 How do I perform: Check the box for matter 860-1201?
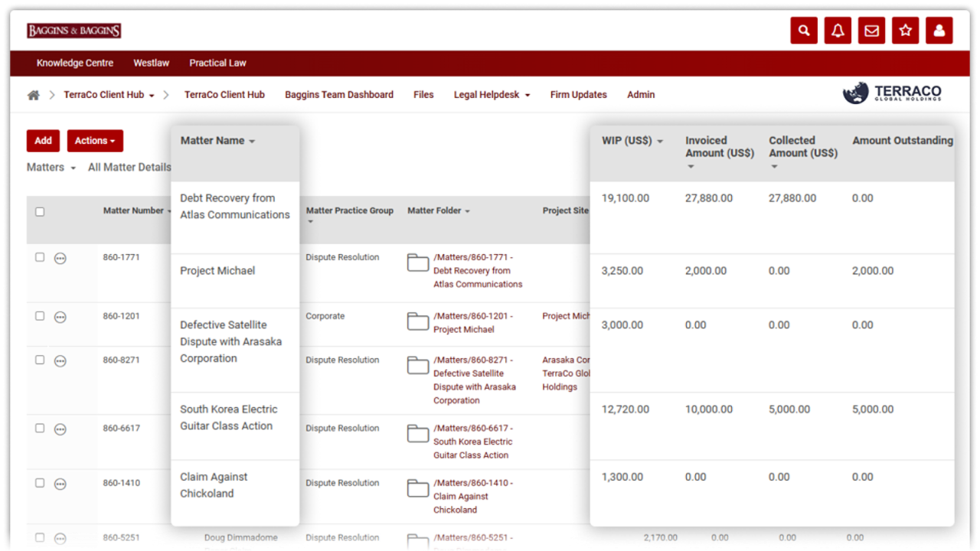40,316
